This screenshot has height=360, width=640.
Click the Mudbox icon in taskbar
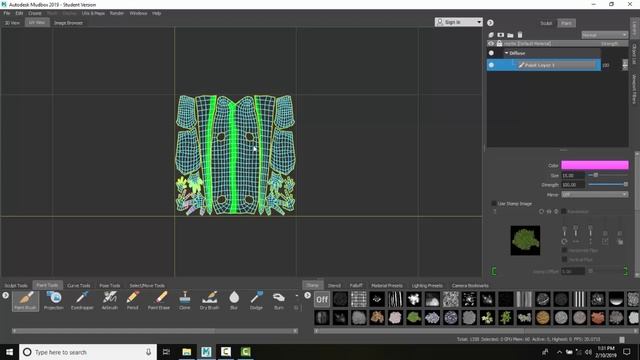point(206,352)
